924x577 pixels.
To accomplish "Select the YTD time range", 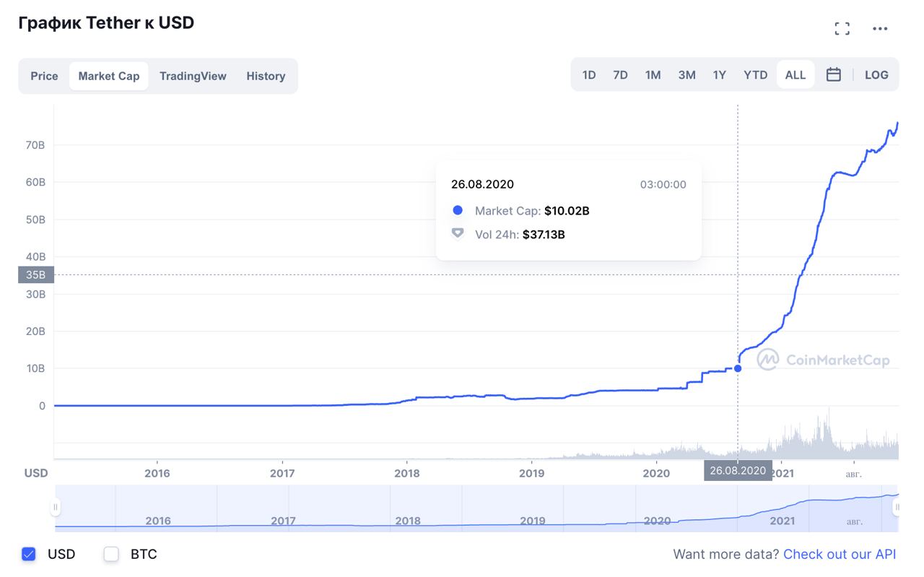I will [755, 74].
